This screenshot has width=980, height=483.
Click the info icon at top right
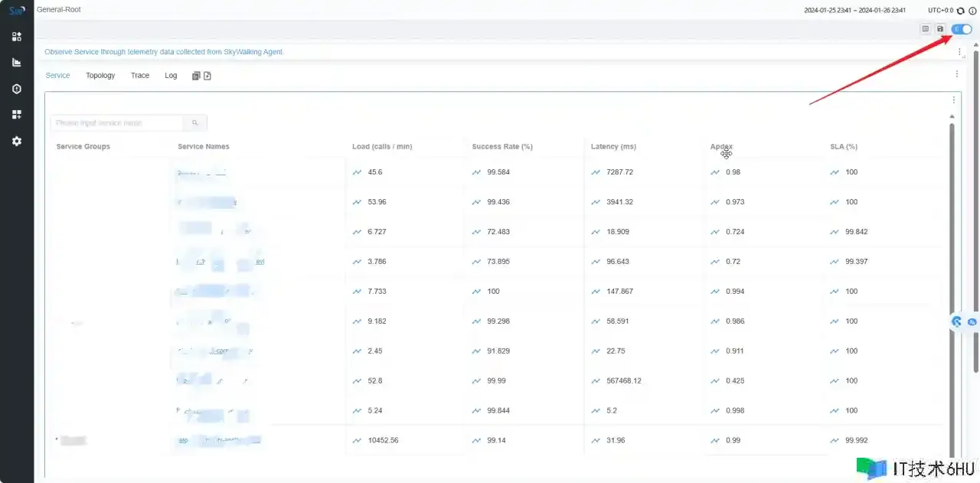pos(972,11)
